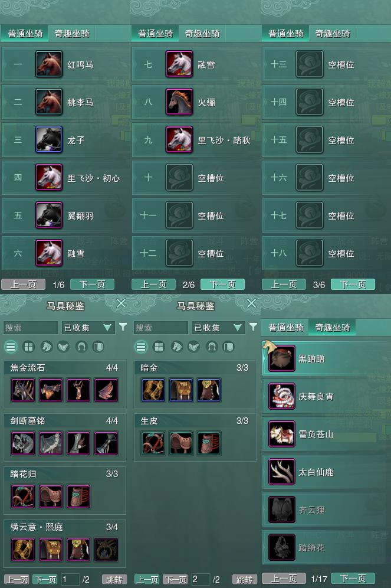Click the 雪负苍山 mount icon

[282, 434]
